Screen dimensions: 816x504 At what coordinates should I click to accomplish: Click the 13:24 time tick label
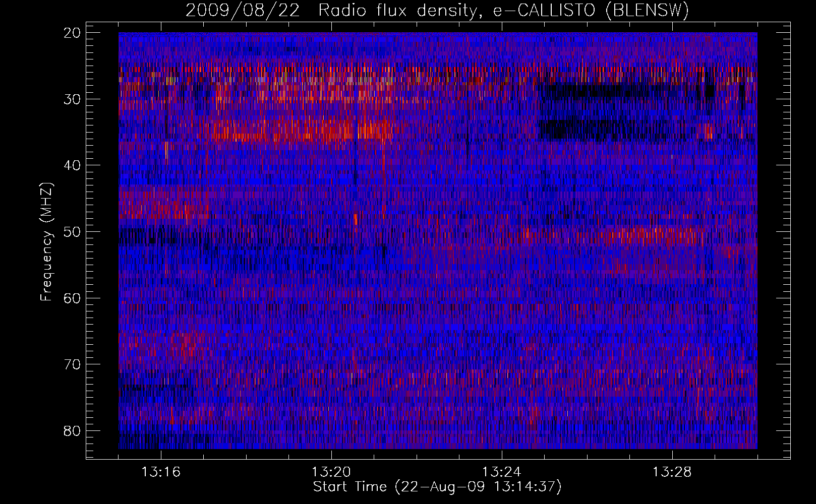pyautogui.click(x=502, y=472)
